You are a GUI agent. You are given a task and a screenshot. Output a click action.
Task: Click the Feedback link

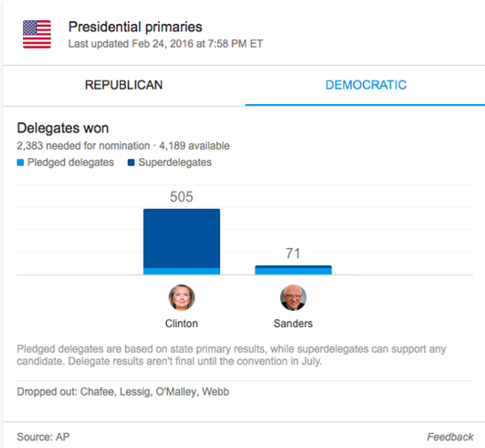450,437
